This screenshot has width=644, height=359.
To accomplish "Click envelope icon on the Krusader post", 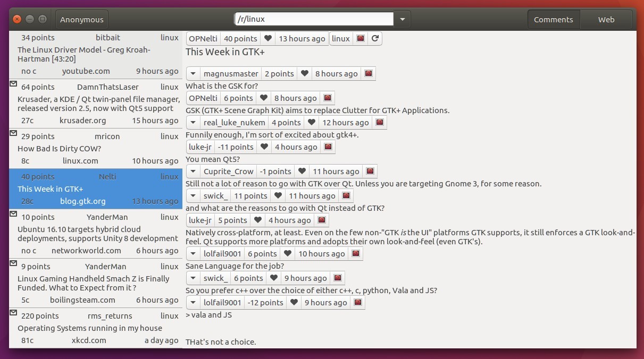I will pyautogui.click(x=13, y=83).
